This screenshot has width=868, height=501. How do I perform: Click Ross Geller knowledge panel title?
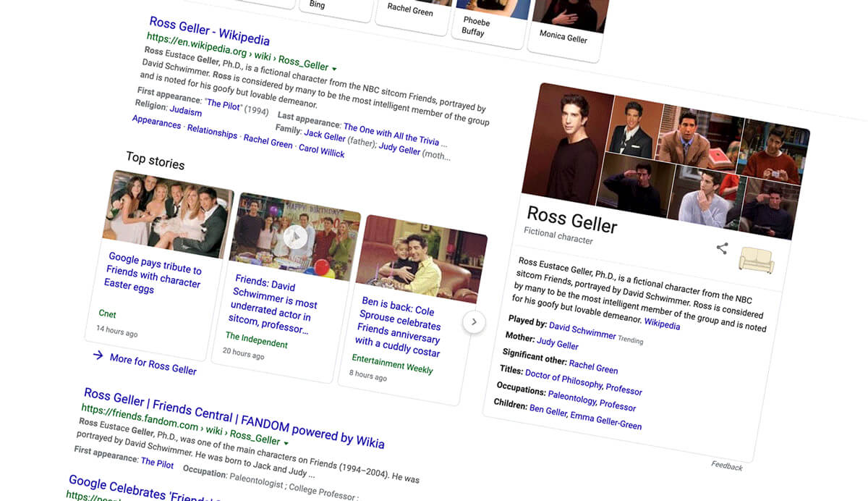point(571,219)
